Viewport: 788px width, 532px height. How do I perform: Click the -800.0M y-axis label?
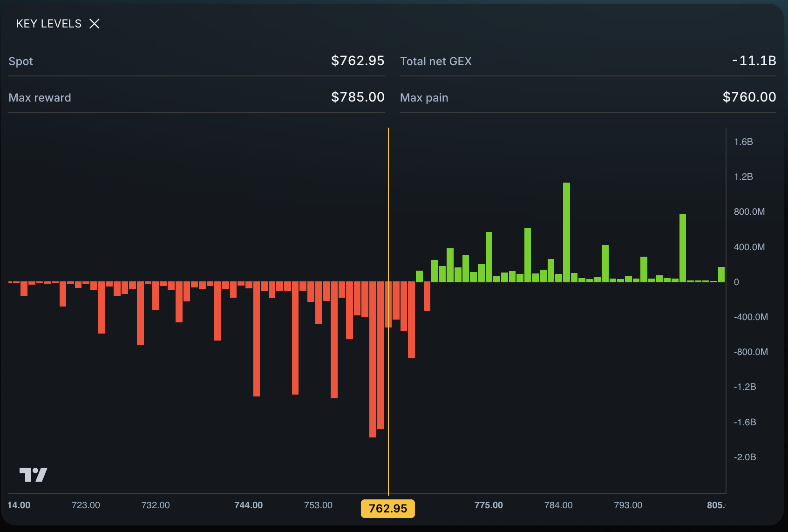[751, 352]
